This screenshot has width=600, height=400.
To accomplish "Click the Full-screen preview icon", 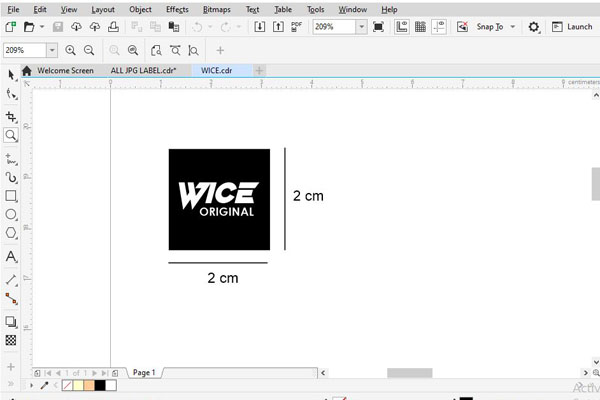I will point(378,27).
